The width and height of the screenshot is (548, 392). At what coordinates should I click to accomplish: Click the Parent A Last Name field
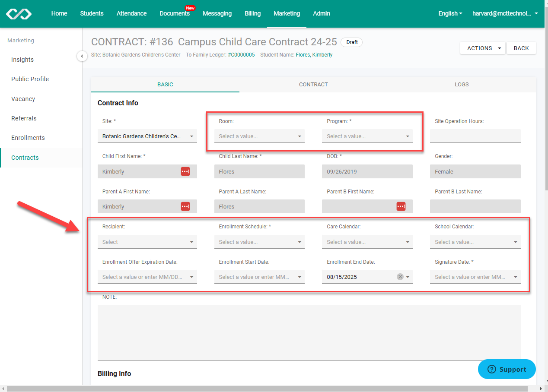click(259, 206)
